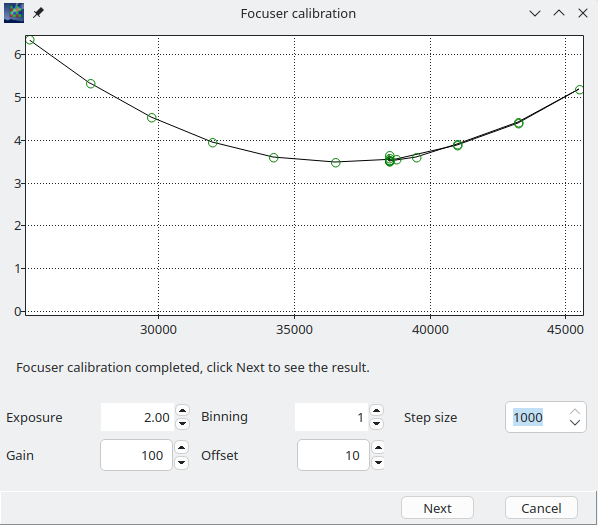Lower Step size using the down chevron
The width and height of the screenshot is (598, 525).
(x=575, y=422)
